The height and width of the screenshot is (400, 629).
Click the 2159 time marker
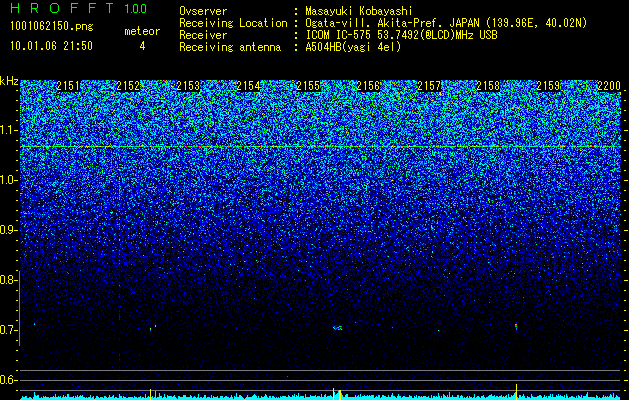tap(548, 86)
